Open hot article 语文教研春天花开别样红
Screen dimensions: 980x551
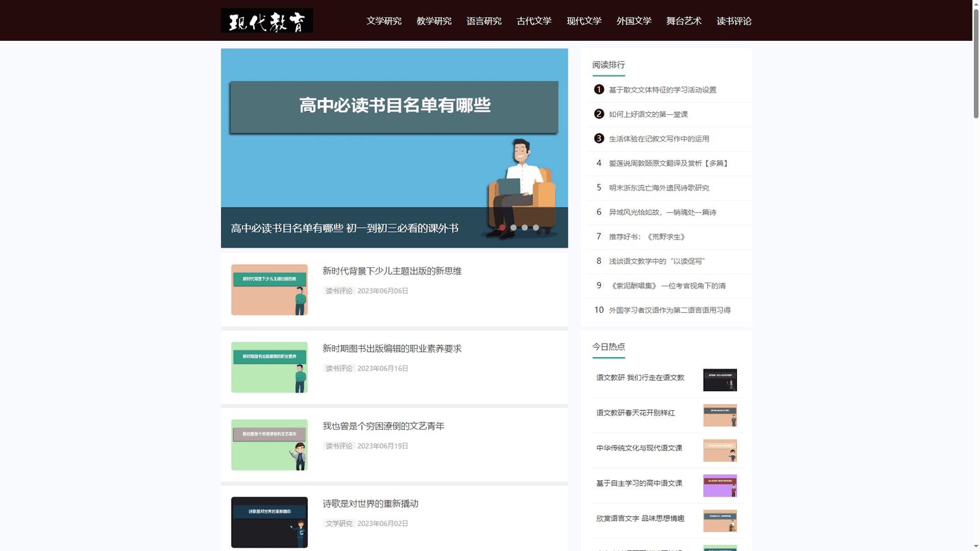[636, 413]
